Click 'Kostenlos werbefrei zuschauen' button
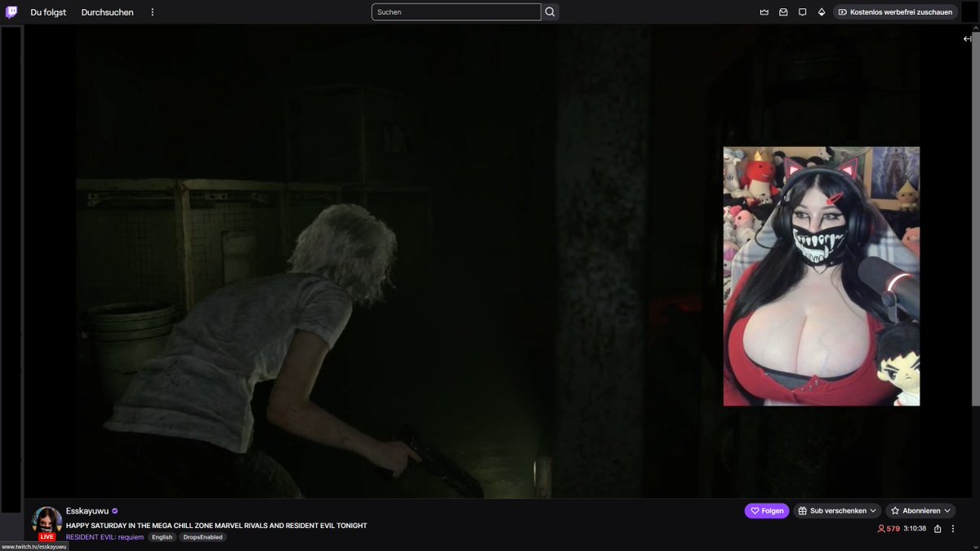Viewport: 980px width, 551px height. tap(895, 12)
